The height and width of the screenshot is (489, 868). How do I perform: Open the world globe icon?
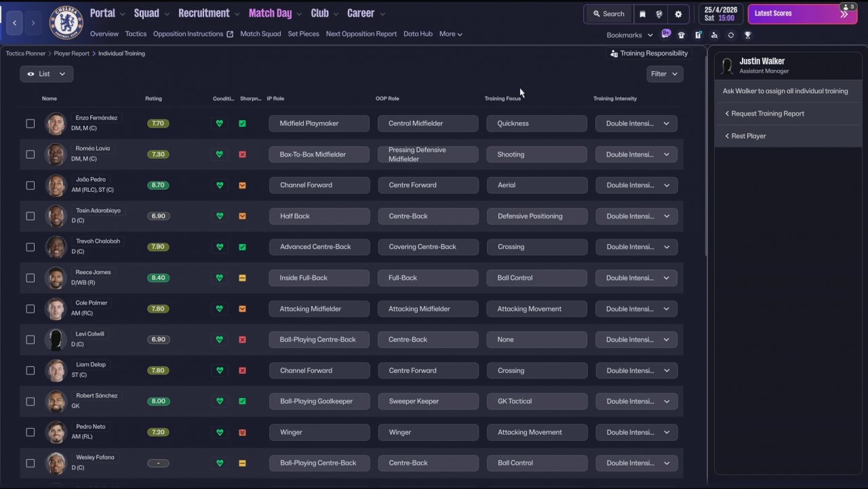coord(660,14)
